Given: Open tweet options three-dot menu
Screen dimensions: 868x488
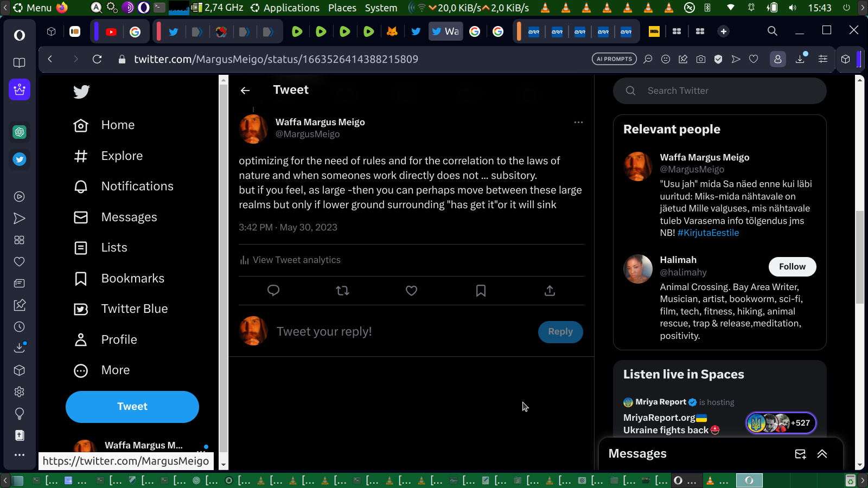Looking at the screenshot, I should [x=578, y=123].
